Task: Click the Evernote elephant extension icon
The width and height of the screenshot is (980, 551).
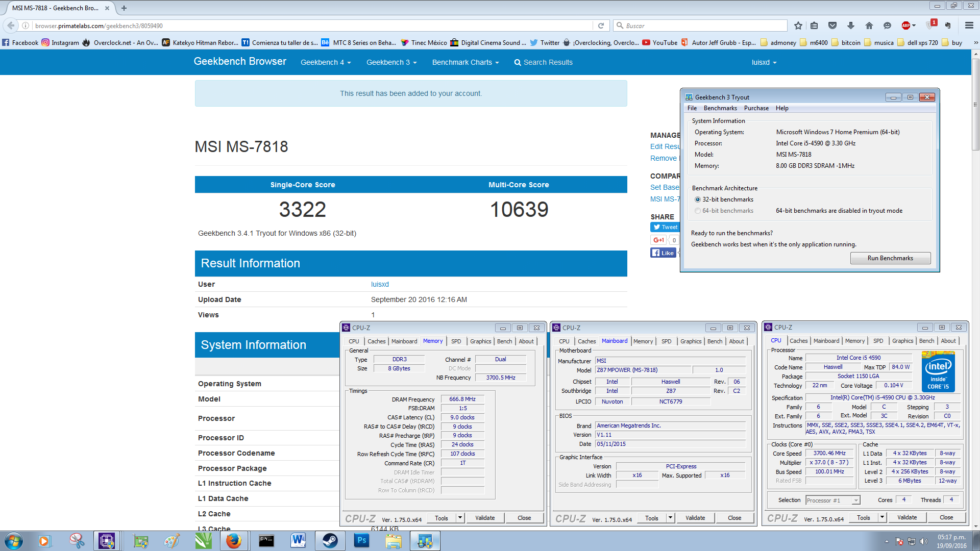Action: 948,26
